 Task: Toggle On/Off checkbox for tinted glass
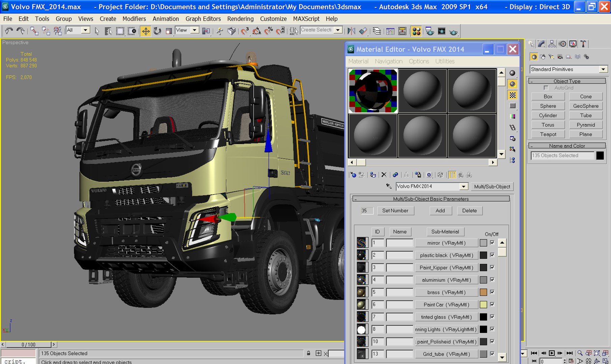pos(492,317)
